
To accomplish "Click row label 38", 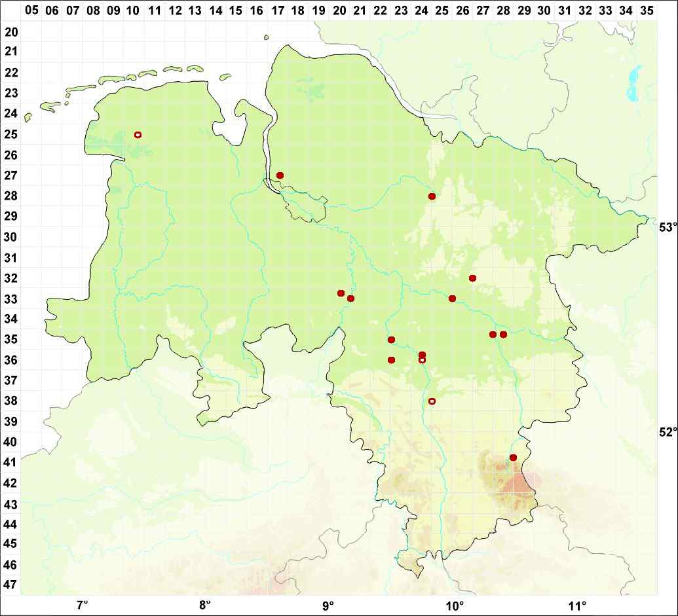I will [x=11, y=401].
